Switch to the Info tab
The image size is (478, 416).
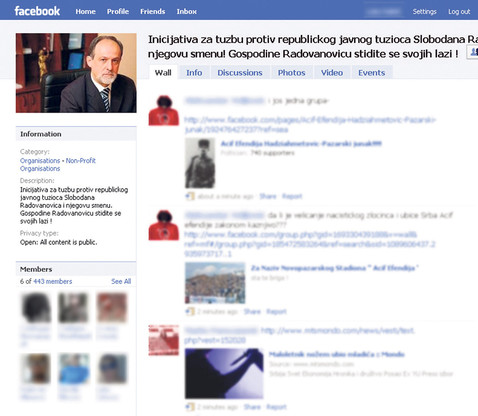pyautogui.click(x=194, y=73)
